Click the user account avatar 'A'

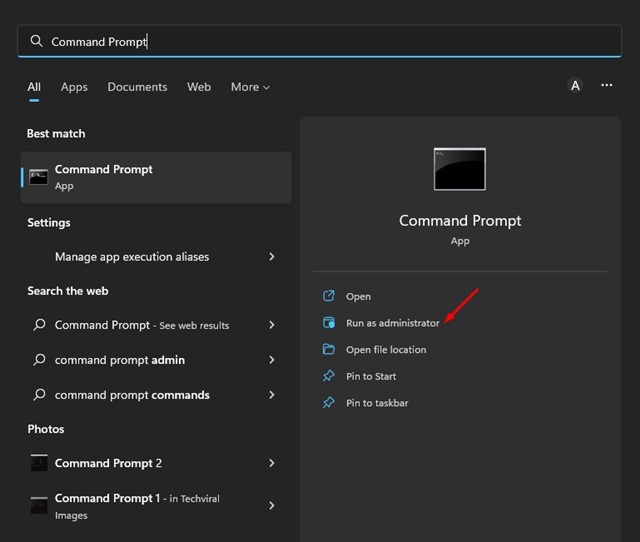[x=575, y=86]
